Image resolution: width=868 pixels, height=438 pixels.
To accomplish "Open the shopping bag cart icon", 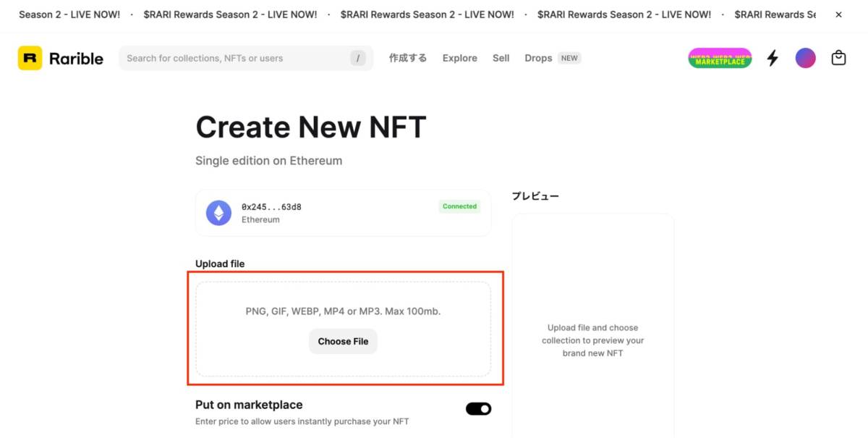I will [838, 58].
